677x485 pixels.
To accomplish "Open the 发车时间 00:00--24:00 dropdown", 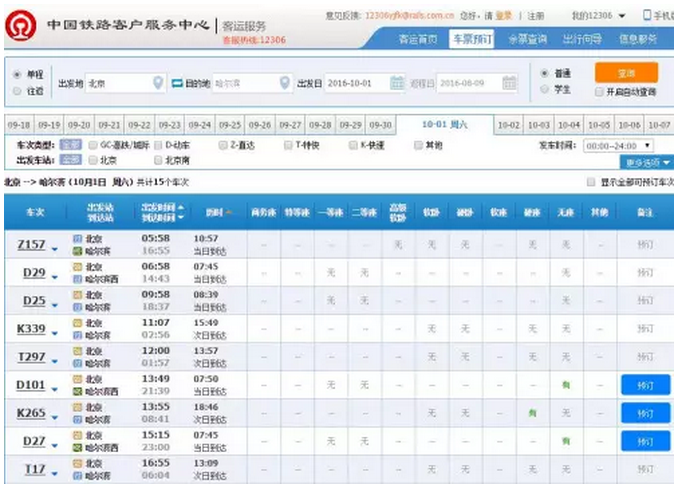I will (618, 145).
